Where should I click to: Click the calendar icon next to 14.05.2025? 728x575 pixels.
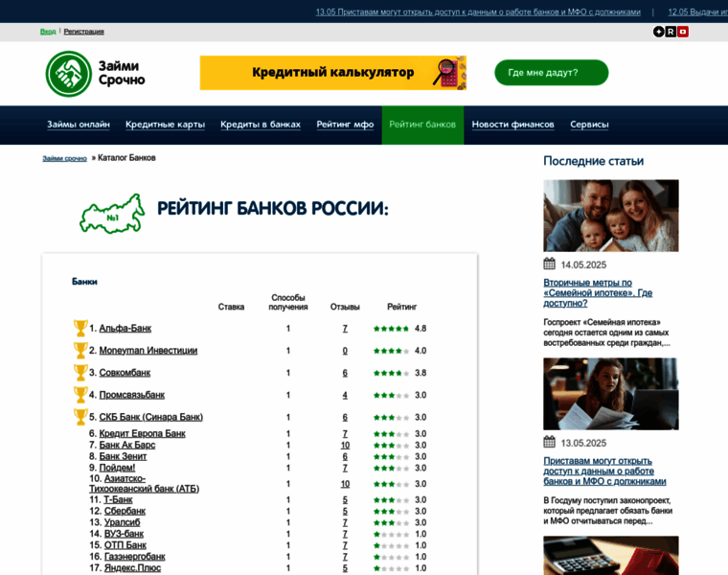549,264
